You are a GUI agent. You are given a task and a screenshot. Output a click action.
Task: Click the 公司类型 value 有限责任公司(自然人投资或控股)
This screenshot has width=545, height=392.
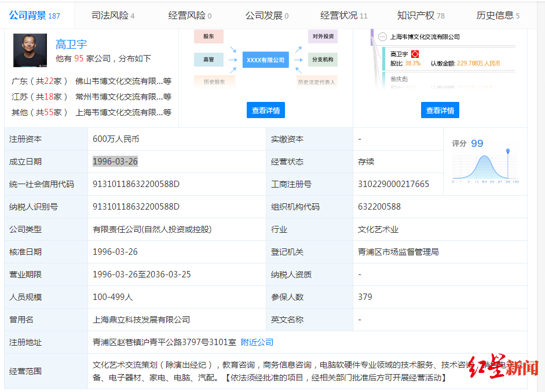(x=152, y=229)
